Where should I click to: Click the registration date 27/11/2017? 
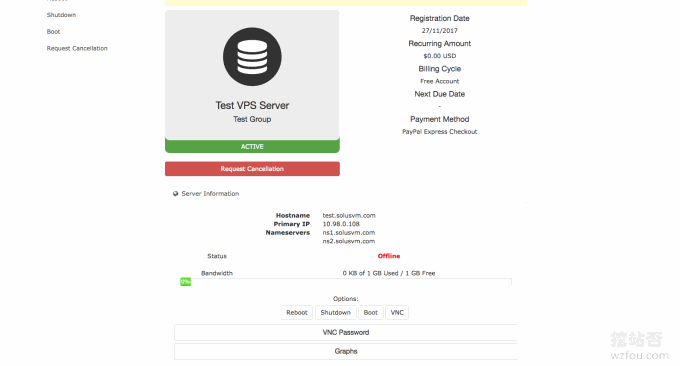[439, 31]
